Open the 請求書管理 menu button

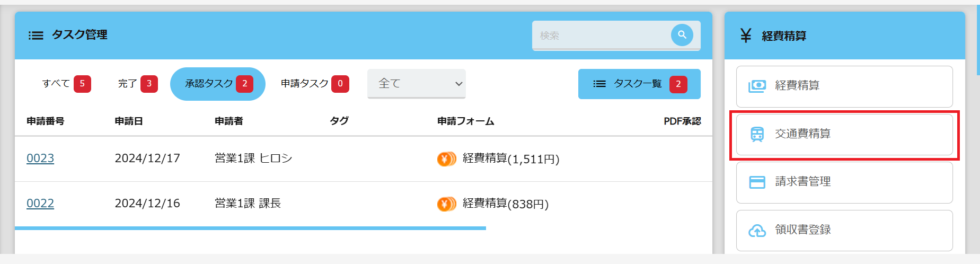[844, 182]
